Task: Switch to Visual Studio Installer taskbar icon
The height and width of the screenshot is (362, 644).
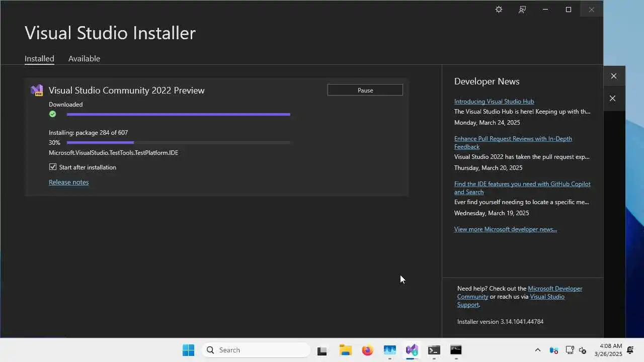Action: point(412,350)
